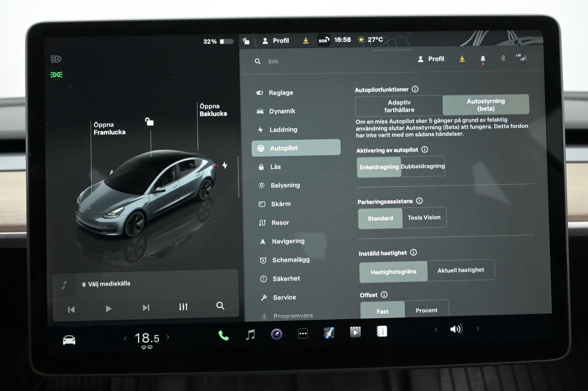Select Aktuell hastighet set speed
The image size is (588, 391).
(x=461, y=270)
